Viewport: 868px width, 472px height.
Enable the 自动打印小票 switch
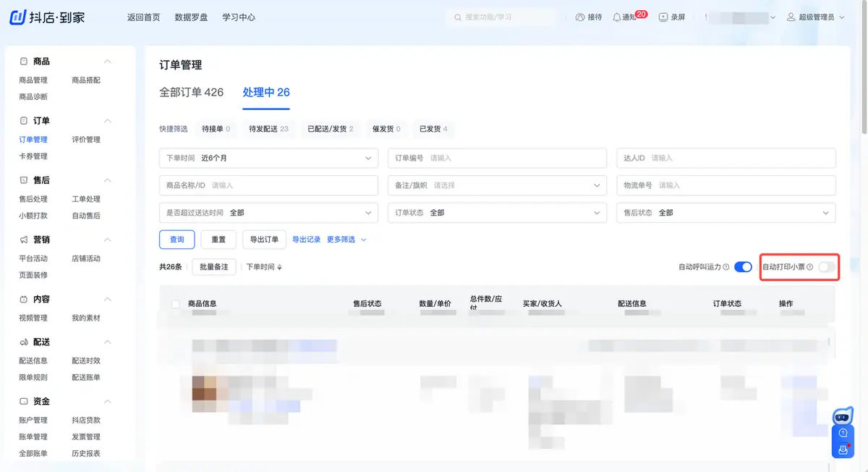click(x=827, y=267)
